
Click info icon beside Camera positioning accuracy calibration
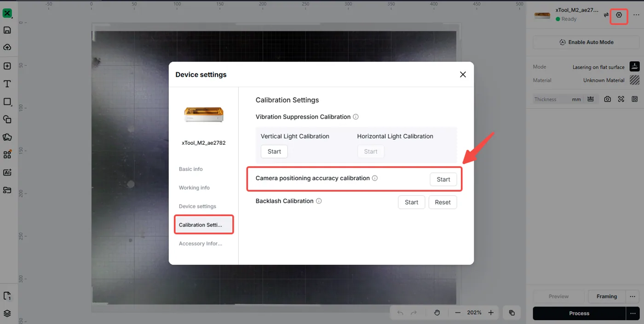pyautogui.click(x=374, y=178)
